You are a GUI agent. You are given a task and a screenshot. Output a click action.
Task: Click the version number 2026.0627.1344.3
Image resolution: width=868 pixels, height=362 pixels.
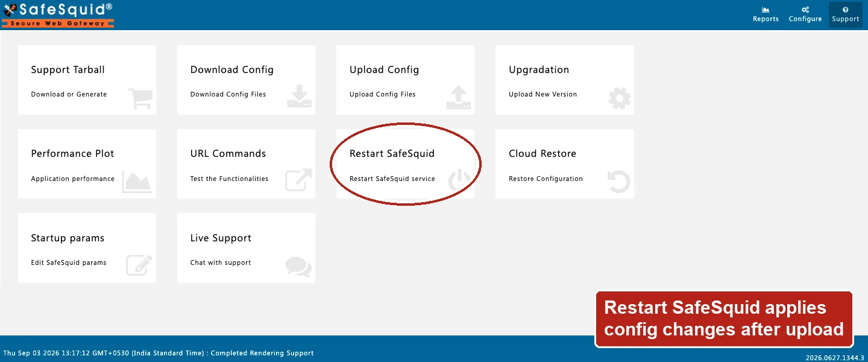click(x=835, y=358)
